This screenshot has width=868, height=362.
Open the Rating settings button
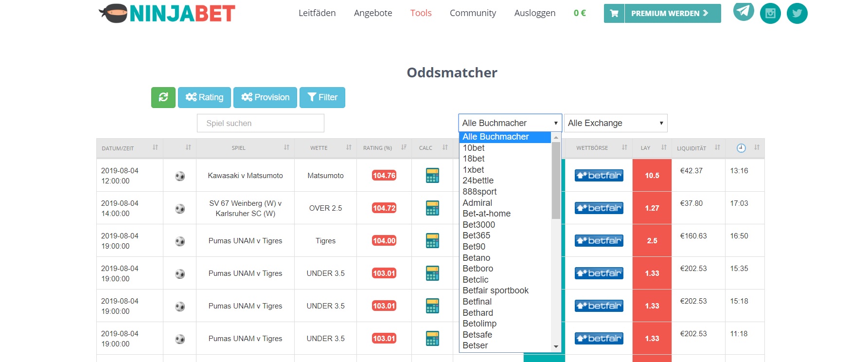point(205,97)
